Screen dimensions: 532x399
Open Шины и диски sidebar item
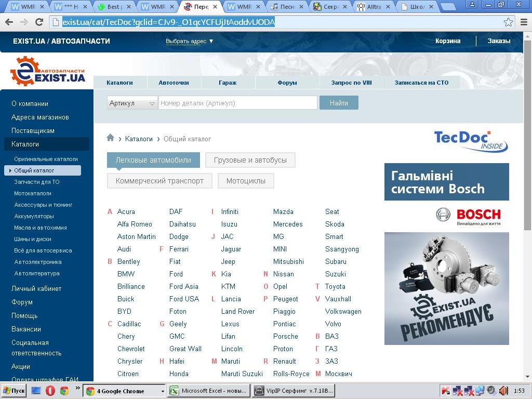33,239
